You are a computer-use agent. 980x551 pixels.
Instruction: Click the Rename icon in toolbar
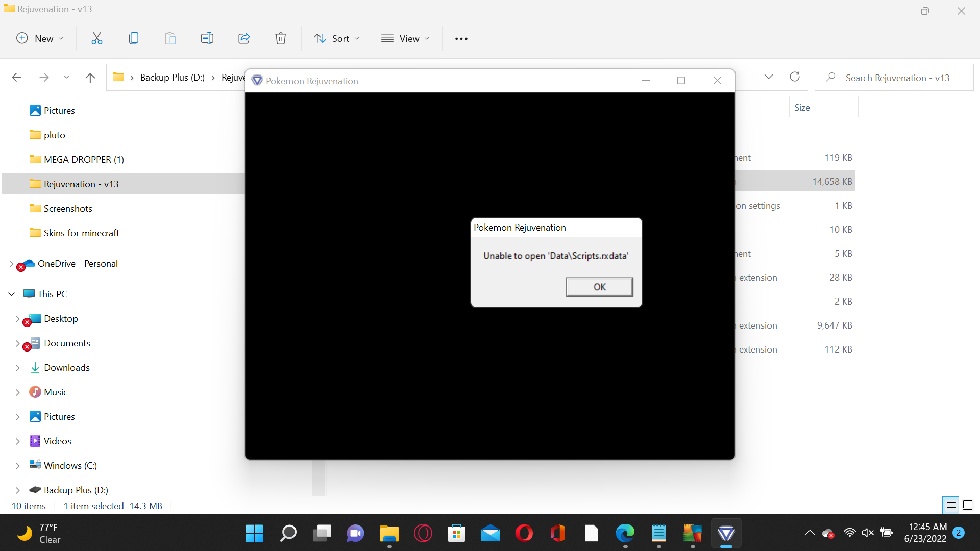[x=207, y=38]
